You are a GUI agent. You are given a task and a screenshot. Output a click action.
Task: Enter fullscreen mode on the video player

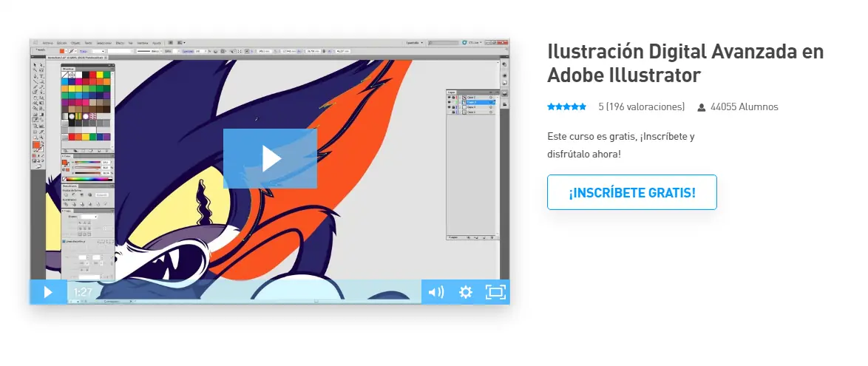click(495, 292)
